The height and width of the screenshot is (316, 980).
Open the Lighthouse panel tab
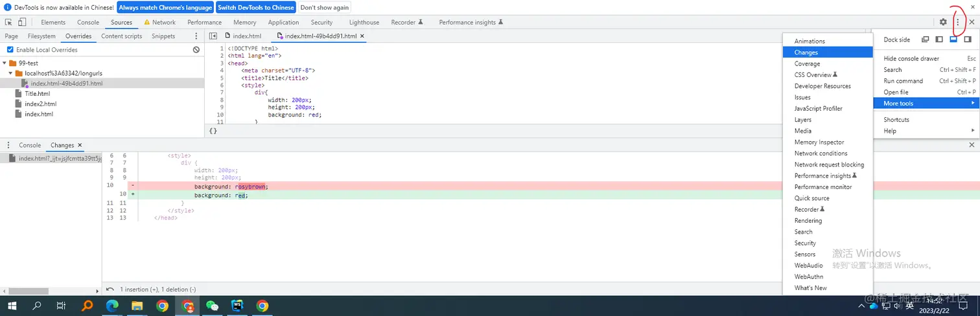(364, 22)
